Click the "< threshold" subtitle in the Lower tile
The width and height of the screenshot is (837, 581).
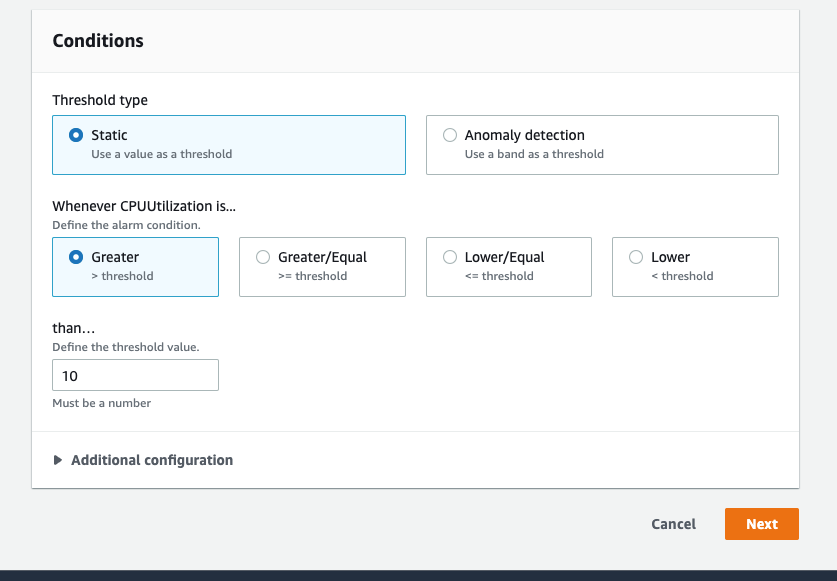[682, 276]
